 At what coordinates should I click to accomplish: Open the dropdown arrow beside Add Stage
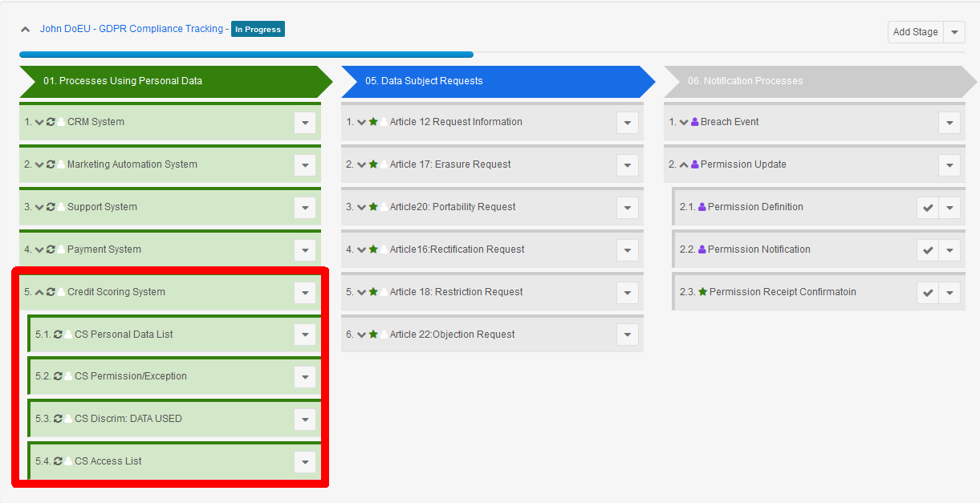tap(954, 32)
